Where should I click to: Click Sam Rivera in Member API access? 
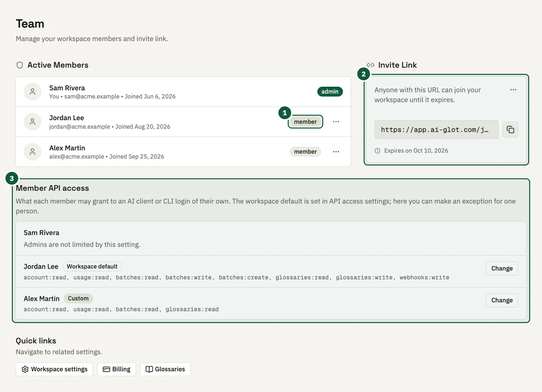pyautogui.click(x=41, y=233)
